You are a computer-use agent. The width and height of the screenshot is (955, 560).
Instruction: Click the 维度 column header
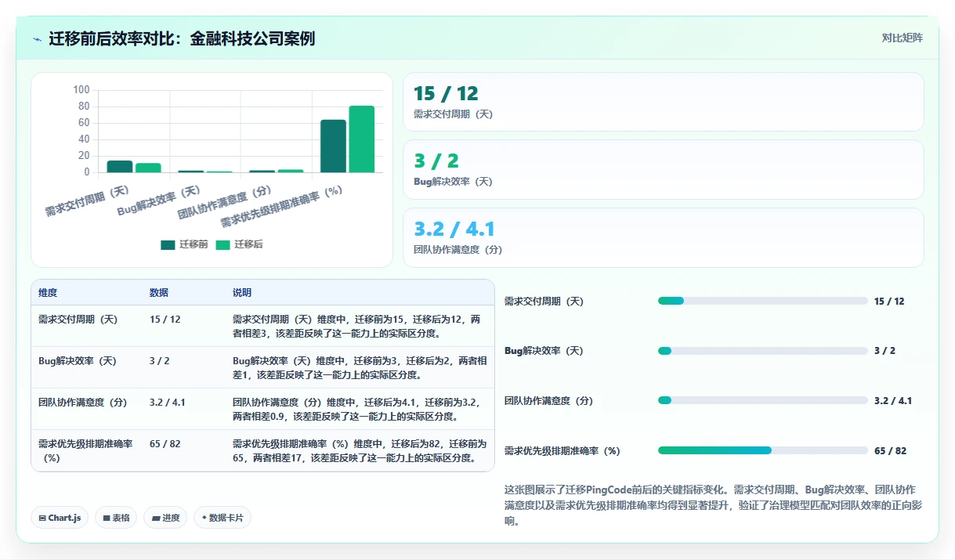[48, 293]
